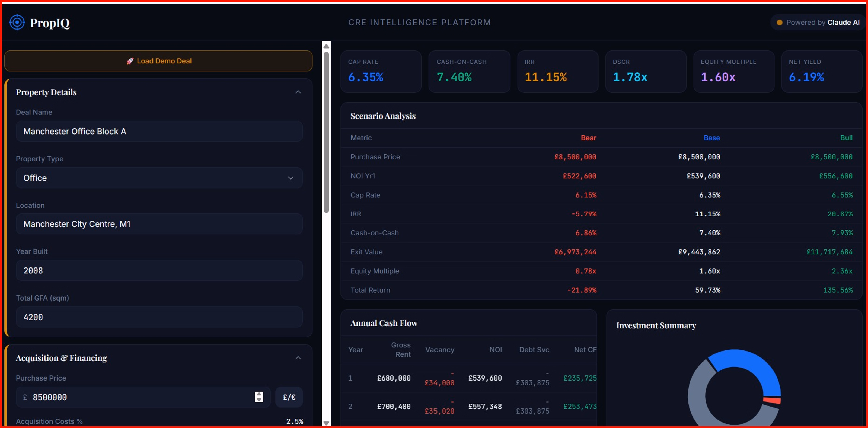Viewport: 868px width, 428px height.
Task: Open the Property Type dropdown
Action: point(159,178)
